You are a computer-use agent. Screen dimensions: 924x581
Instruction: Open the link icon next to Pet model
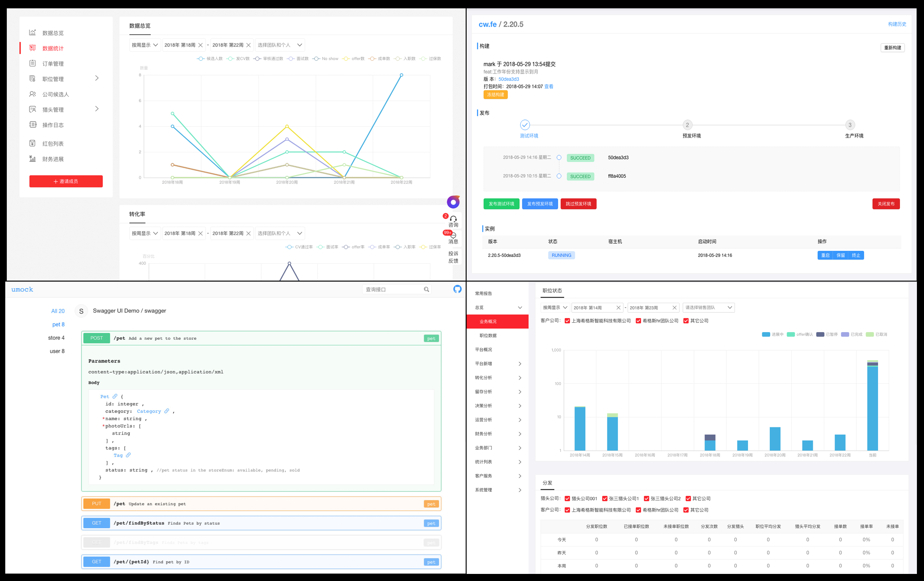(115, 396)
